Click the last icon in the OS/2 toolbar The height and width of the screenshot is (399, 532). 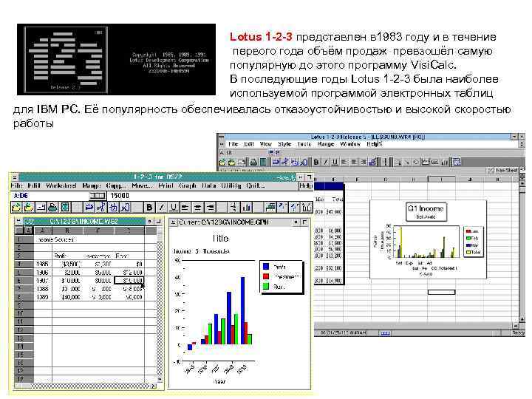point(307,207)
